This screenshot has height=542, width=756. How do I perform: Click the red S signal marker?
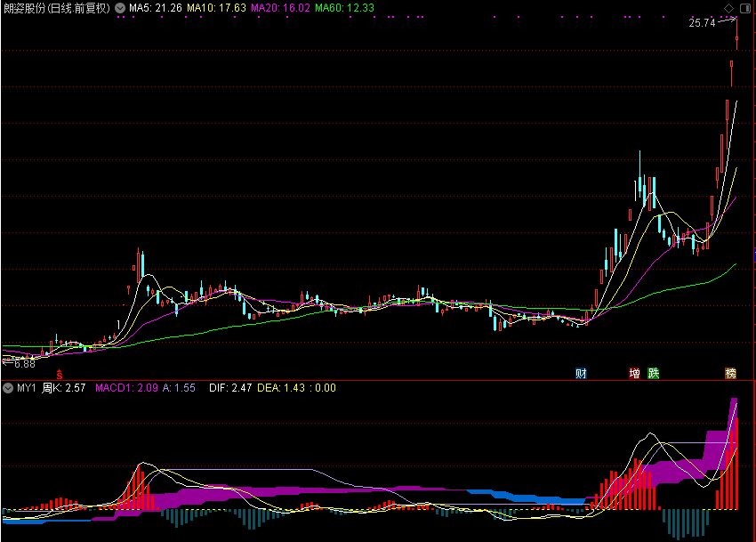(60, 375)
